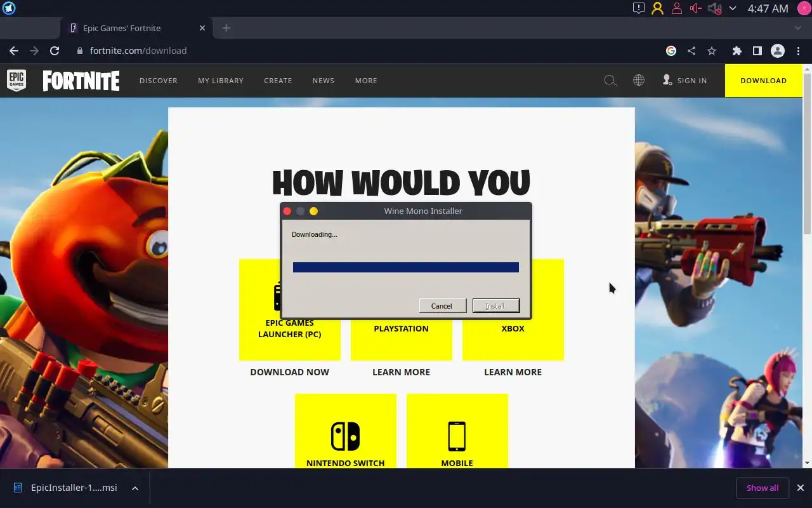The height and width of the screenshot is (508, 812).
Task: Click DOWNLOAD NOW under Epic Games Launcher
Action: pos(290,372)
